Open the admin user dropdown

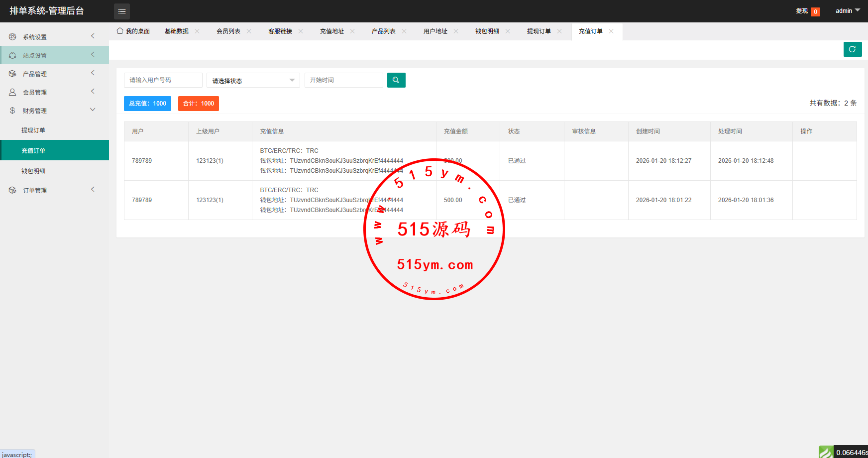(x=847, y=11)
